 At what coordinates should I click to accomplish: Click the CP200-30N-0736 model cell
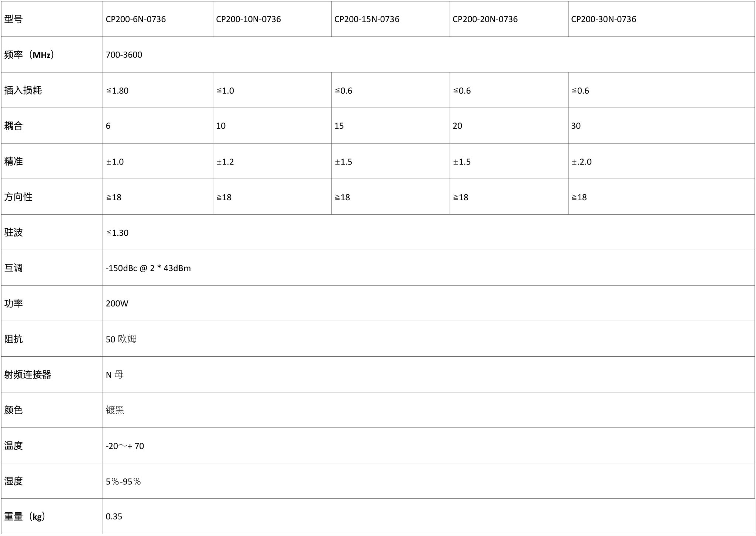661,19
